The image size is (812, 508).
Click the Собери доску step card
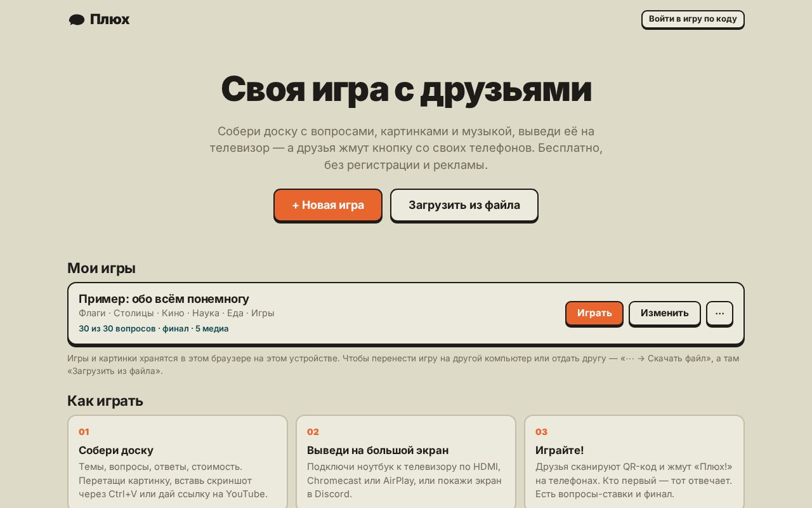pyautogui.click(x=178, y=462)
